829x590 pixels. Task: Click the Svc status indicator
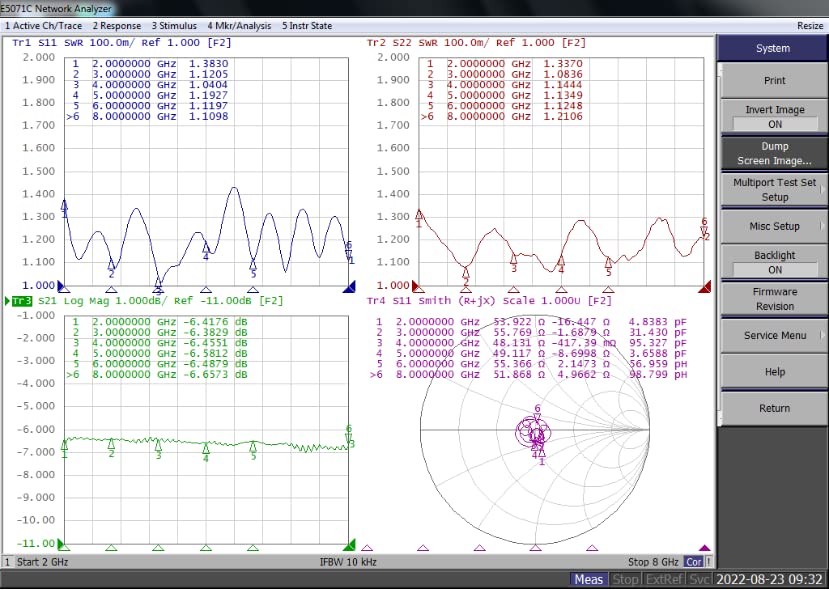point(699,579)
